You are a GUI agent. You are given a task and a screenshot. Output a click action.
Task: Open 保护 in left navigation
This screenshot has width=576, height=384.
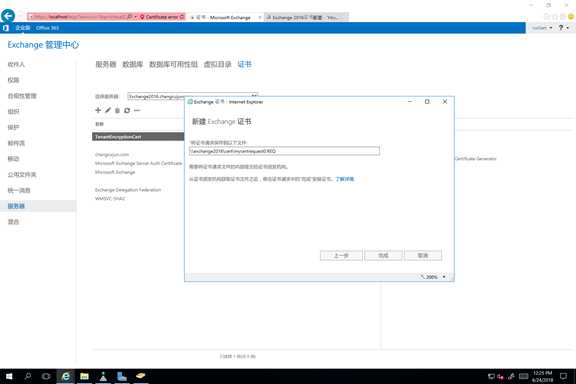[13, 128]
